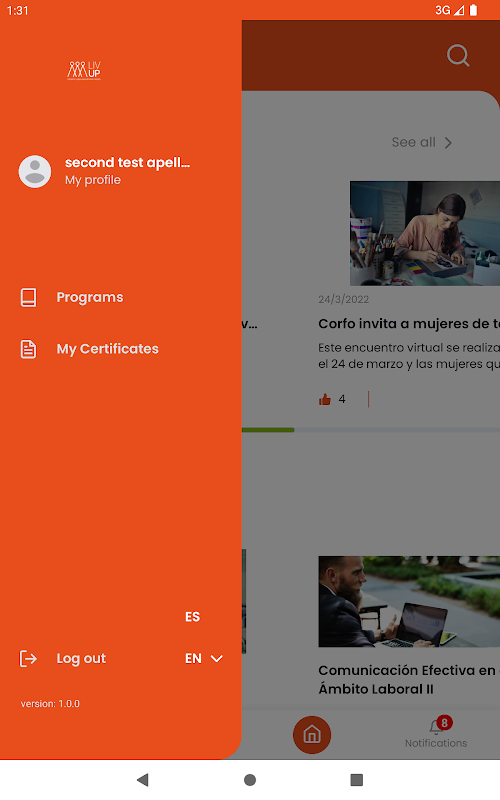Tap the log out arrow icon

pyautogui.click(x=28, y=659)
